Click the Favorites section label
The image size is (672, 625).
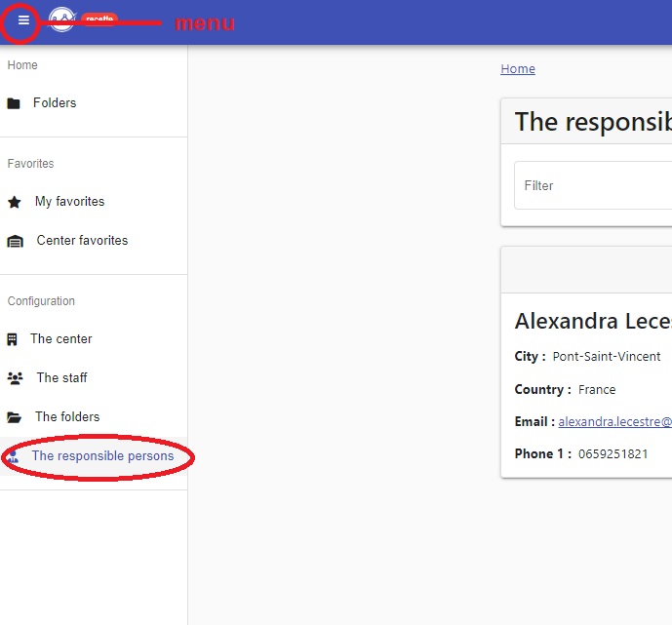31,164
